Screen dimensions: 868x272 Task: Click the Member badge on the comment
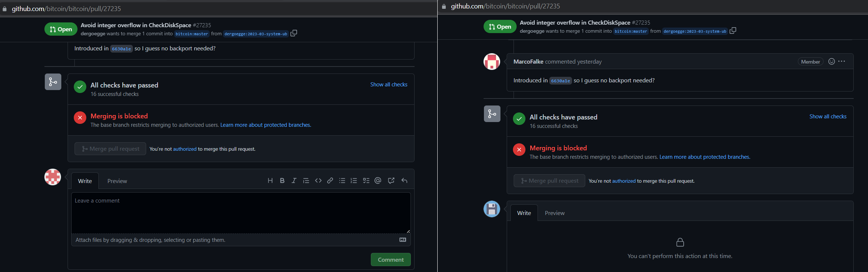[810, 62]
